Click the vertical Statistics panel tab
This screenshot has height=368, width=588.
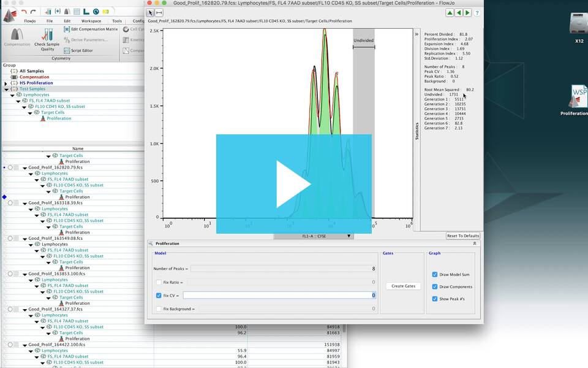point(417,131)
